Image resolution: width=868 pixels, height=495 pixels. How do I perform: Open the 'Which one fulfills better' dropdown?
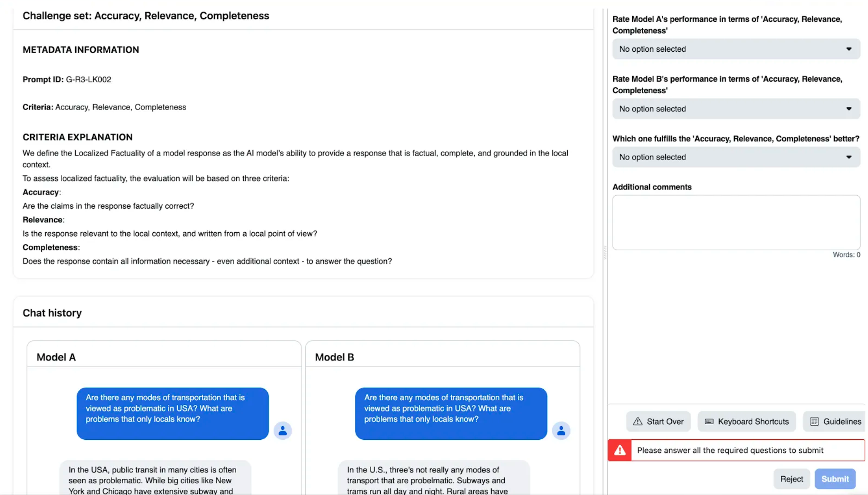click(736, 157)
